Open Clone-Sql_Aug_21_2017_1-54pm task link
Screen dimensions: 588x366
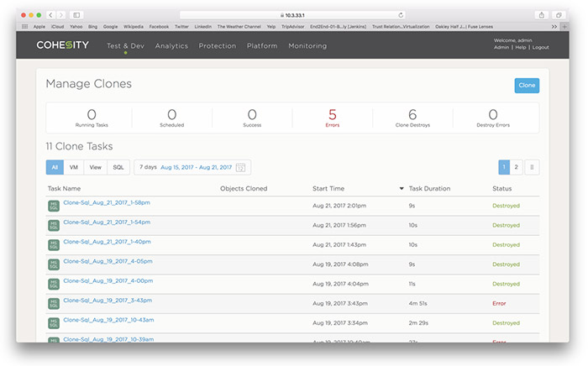107,222
